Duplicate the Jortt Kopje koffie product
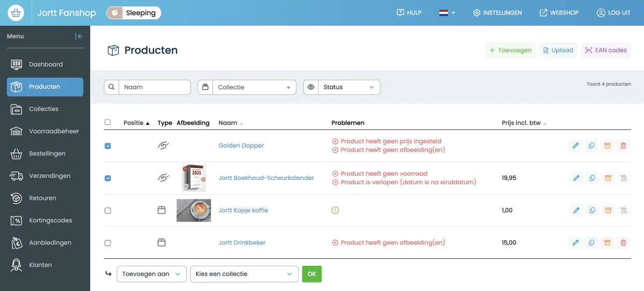 pyautogui.click(x=591, y=211)
